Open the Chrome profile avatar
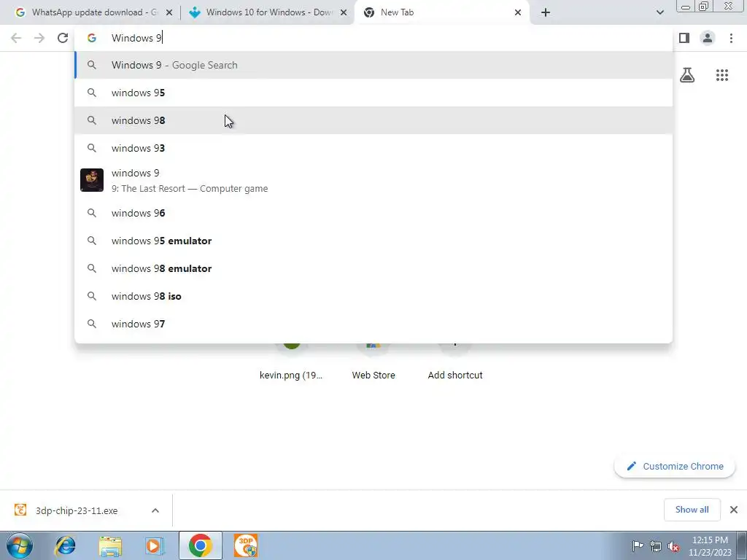This screenshot has height=560, width=747. click(x=708, y=38)
